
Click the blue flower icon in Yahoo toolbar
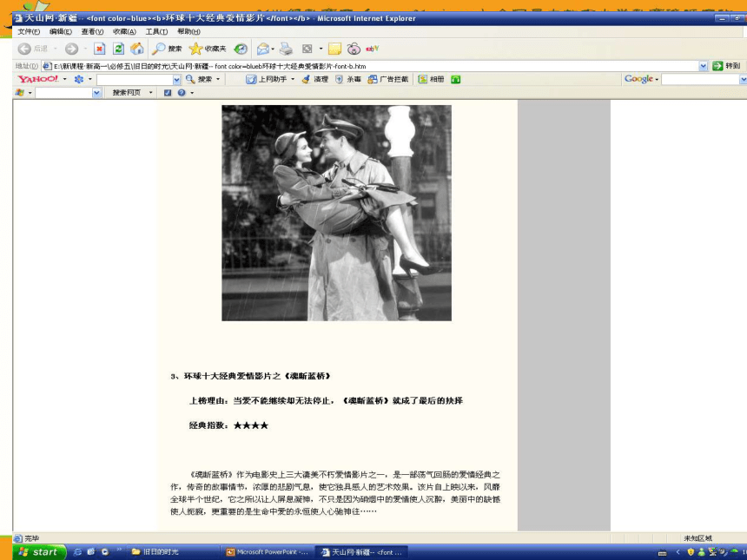78,79
